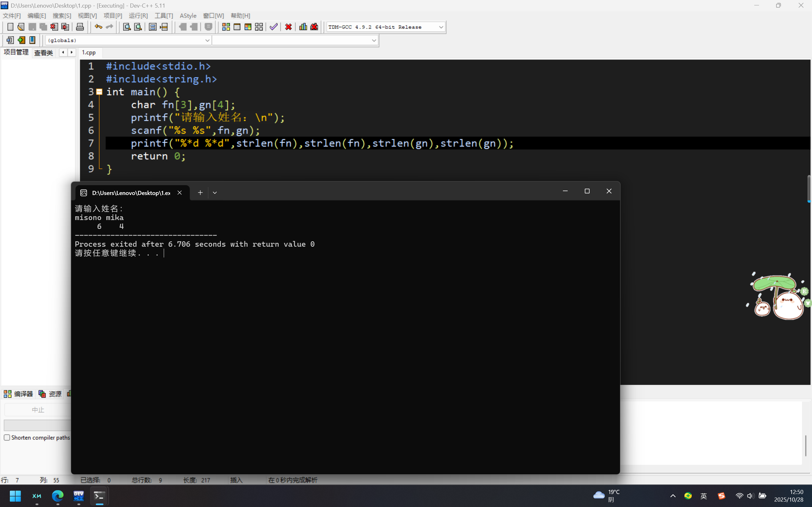Screen dimensions: 812x507
Task: Click the Print toolbar icon
Action: tap(80, 27)
